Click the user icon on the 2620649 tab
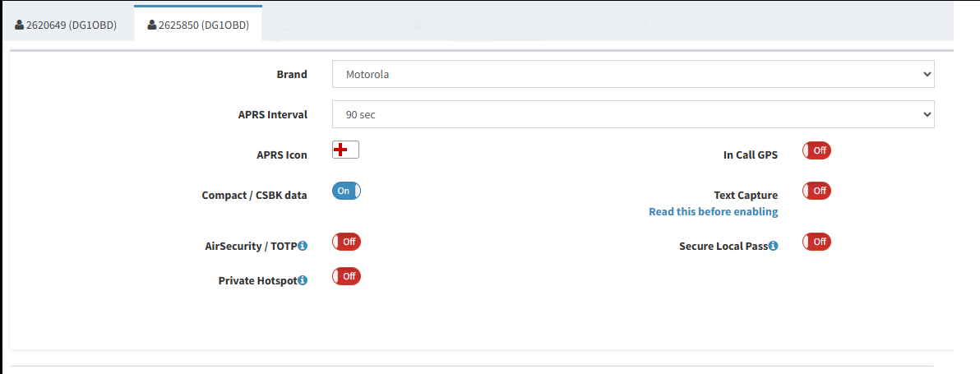 pyautogui.click(x=19, y=25)
